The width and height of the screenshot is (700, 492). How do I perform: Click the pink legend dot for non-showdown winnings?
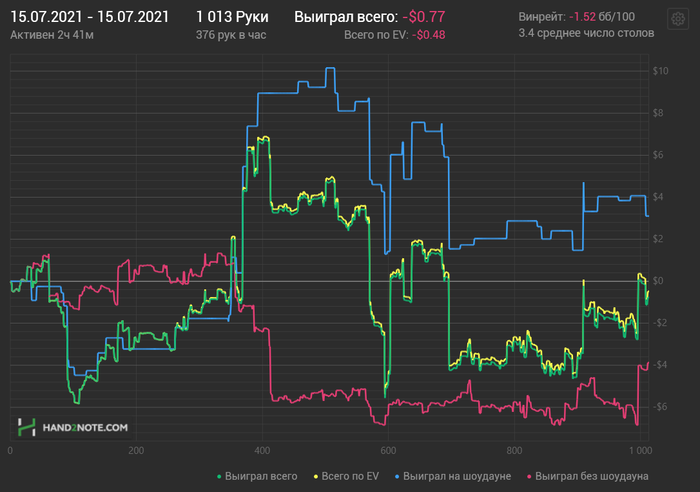[x=529, y=477]
